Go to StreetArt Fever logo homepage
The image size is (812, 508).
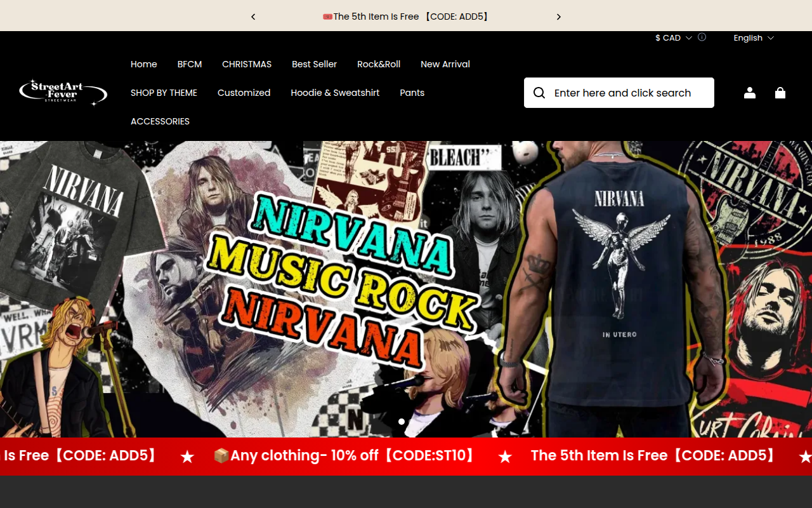[x=63, y=92]
